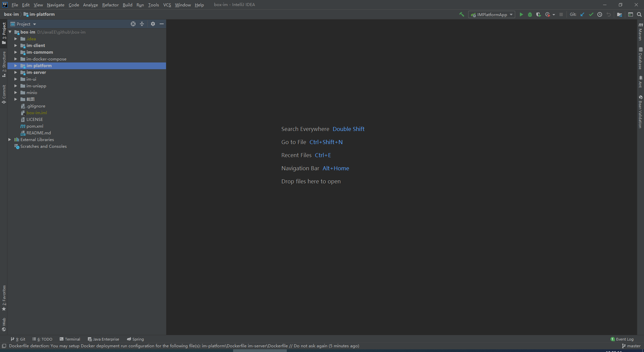Image resolution: width=644 pixels, height=352 pixels.
Task: Expand the im-commom module
Action: [x=15, y=52]
